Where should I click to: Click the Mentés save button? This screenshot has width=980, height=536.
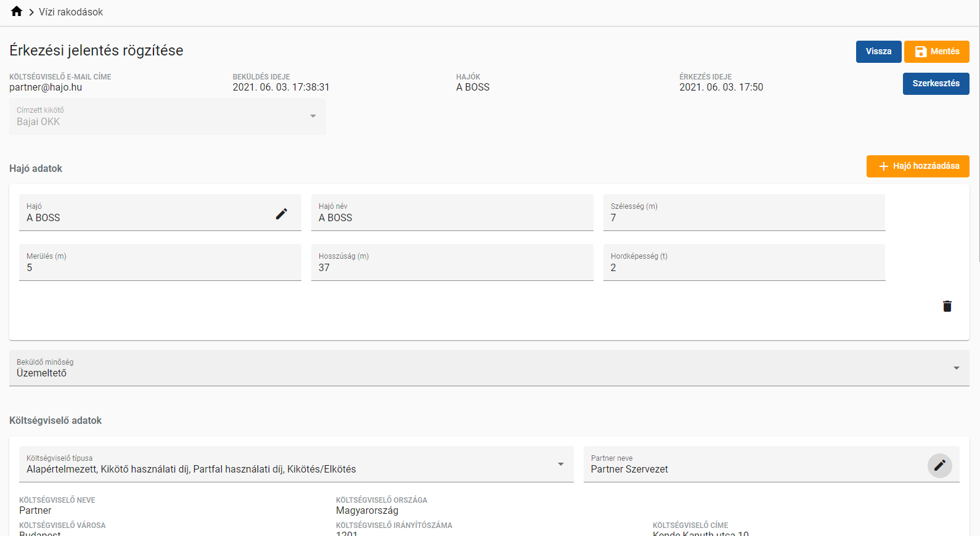point(936,52)
